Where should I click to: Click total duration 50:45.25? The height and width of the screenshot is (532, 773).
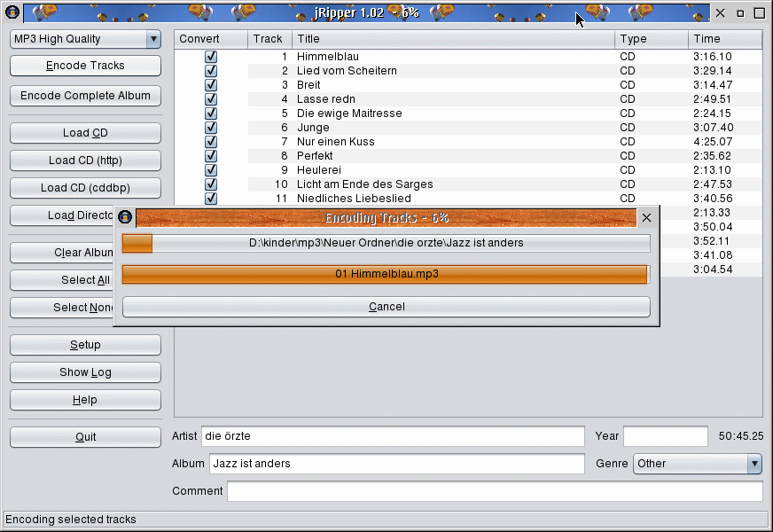pyautogui.click(x=741, y=436)
